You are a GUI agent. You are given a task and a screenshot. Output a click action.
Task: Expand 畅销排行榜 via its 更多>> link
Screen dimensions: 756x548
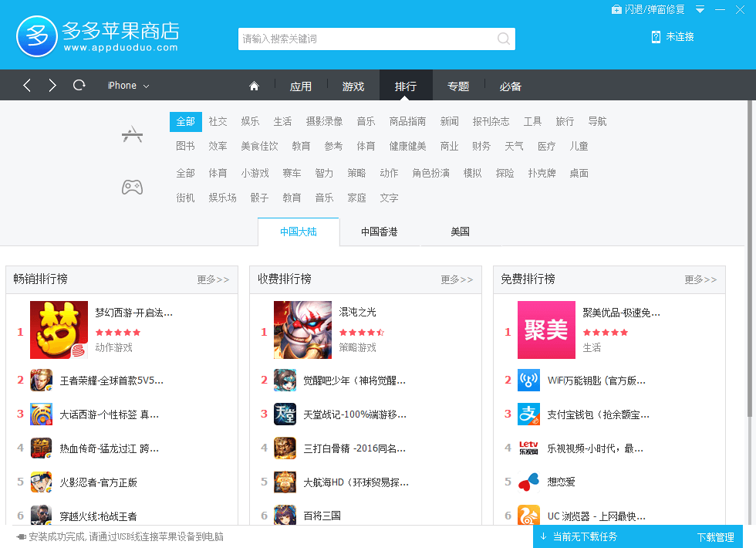pos(213,279)
